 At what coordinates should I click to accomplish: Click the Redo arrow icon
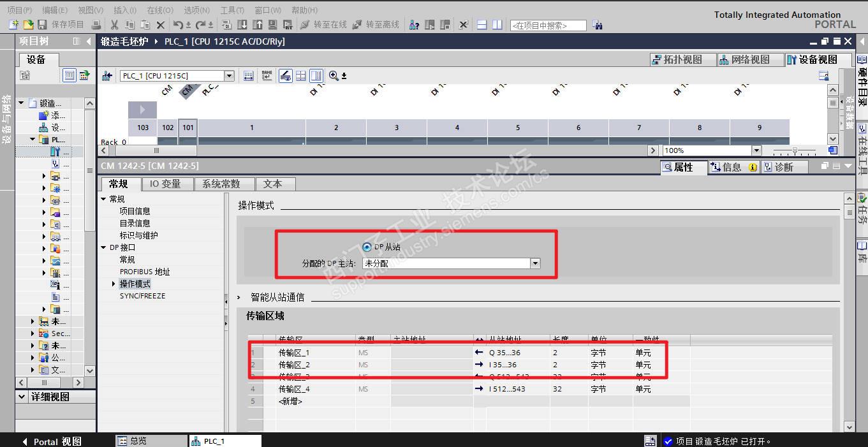(x=200, y=25)
